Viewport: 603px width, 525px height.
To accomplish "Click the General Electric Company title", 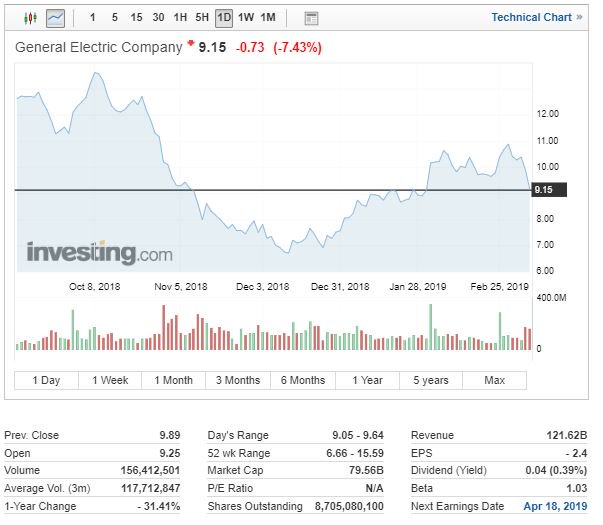I will 98,47.
